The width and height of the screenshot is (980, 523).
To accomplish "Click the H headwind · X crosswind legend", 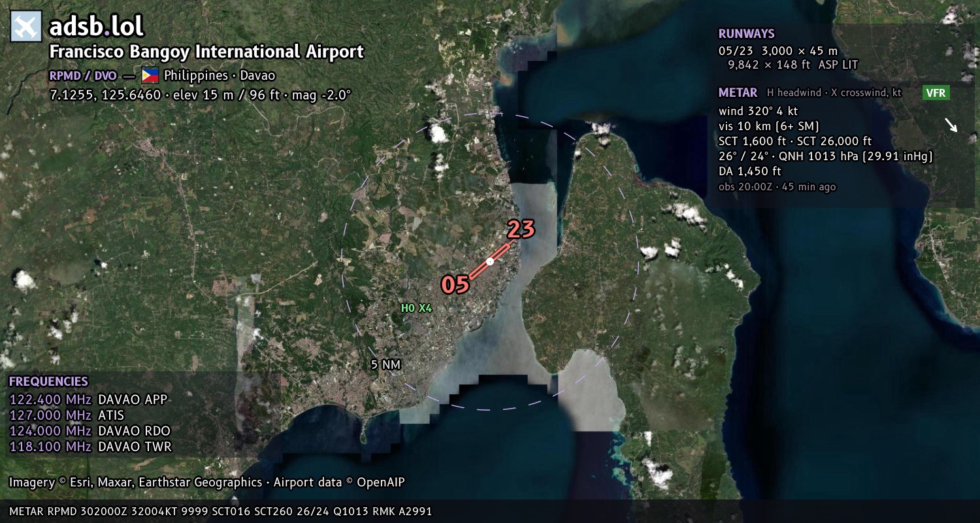I will pyautogui.click(x=834, y=93).
